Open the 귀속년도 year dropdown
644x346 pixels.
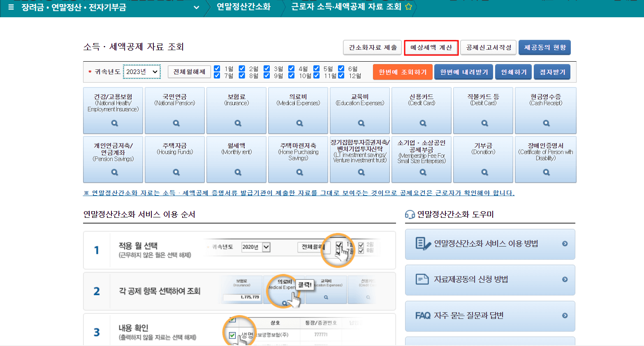coord(142,72)
